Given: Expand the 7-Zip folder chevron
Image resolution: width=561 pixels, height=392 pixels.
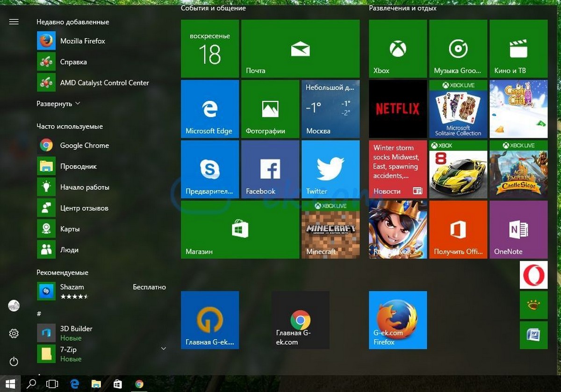Looking at the screenshot, I should pyautogui.click(x=163, y=349).
